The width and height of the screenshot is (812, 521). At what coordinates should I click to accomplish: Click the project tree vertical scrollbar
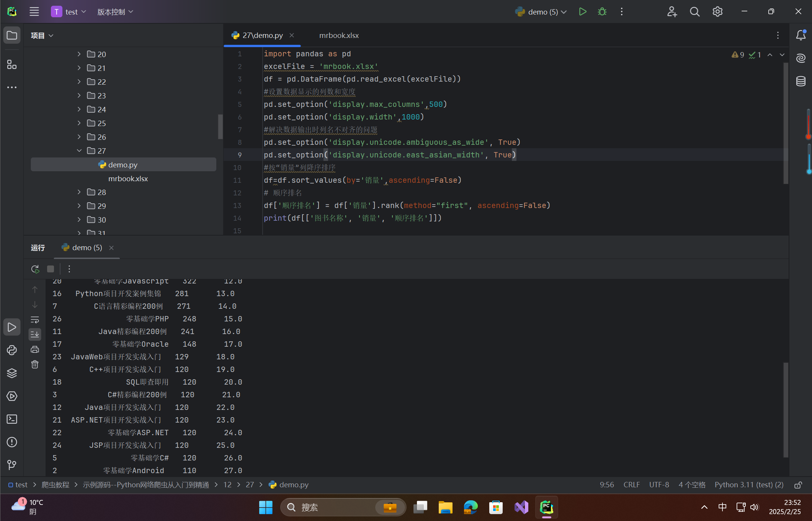coord(220,126)
